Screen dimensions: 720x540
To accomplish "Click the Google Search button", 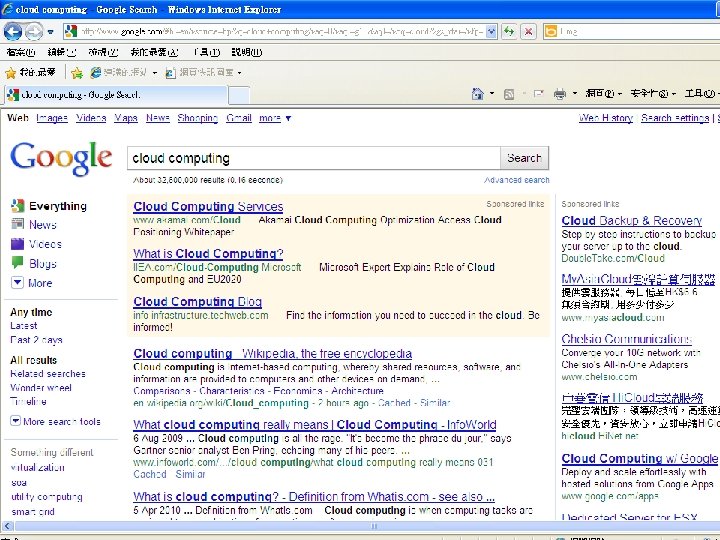I will pos(524,158).
